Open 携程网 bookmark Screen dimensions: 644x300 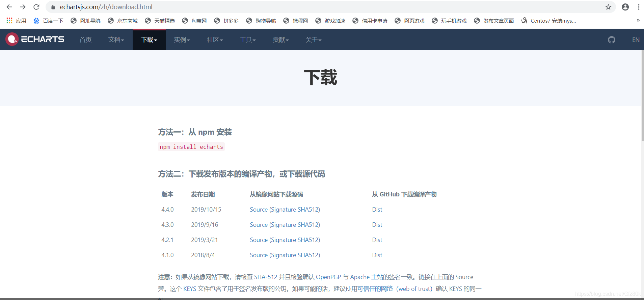295,21
